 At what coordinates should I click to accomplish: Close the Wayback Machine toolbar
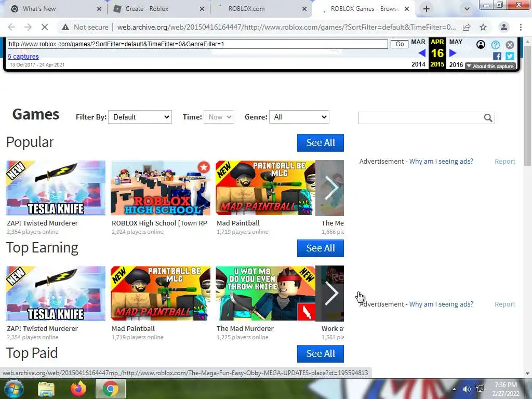pos(510,45)
